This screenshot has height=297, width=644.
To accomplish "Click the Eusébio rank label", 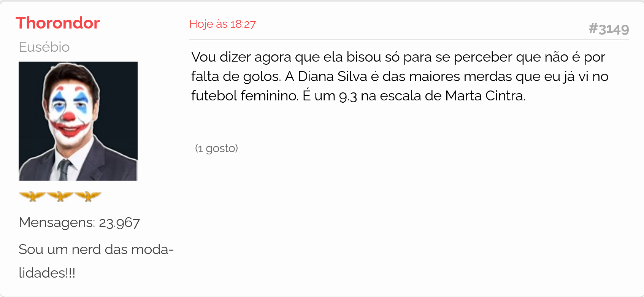I will pos(44,47).
